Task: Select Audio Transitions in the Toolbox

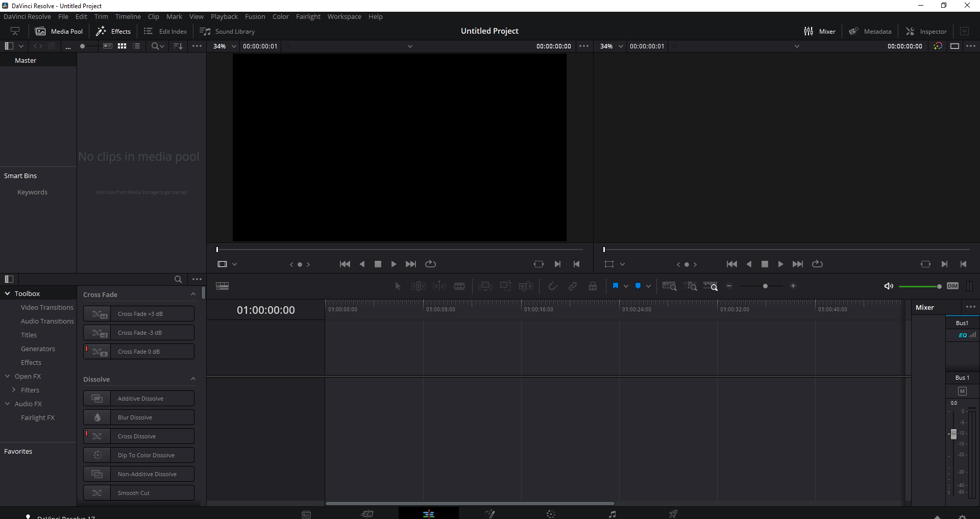Action: (x=47, y=321)
